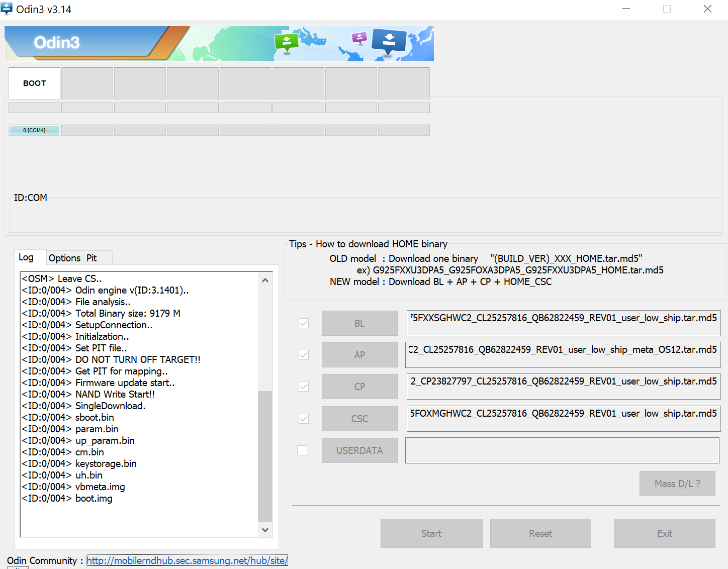The width and height of the screenshot is (728, 569).
Task: Click the AP file button
Action: 359,355
